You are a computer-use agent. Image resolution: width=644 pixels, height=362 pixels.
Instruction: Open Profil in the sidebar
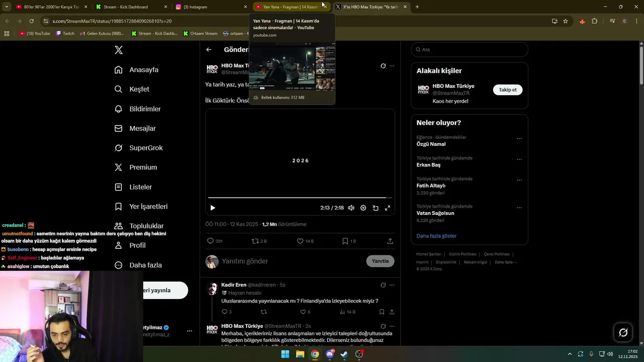[x=130, y=245]
